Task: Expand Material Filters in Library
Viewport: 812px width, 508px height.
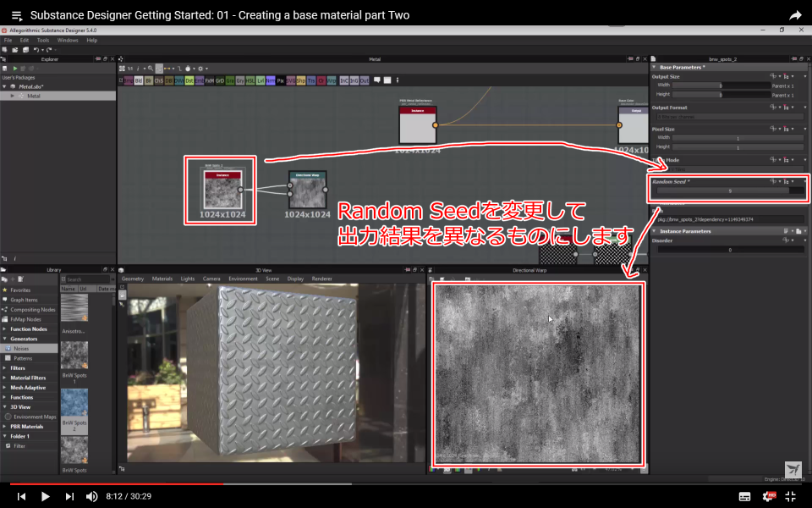Action: click(5, 378)
